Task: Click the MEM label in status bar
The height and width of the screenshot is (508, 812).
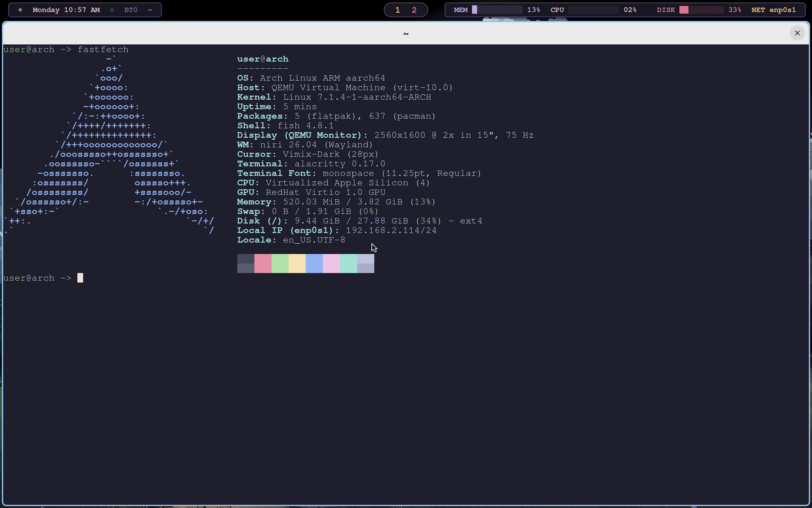Action: 461,10
